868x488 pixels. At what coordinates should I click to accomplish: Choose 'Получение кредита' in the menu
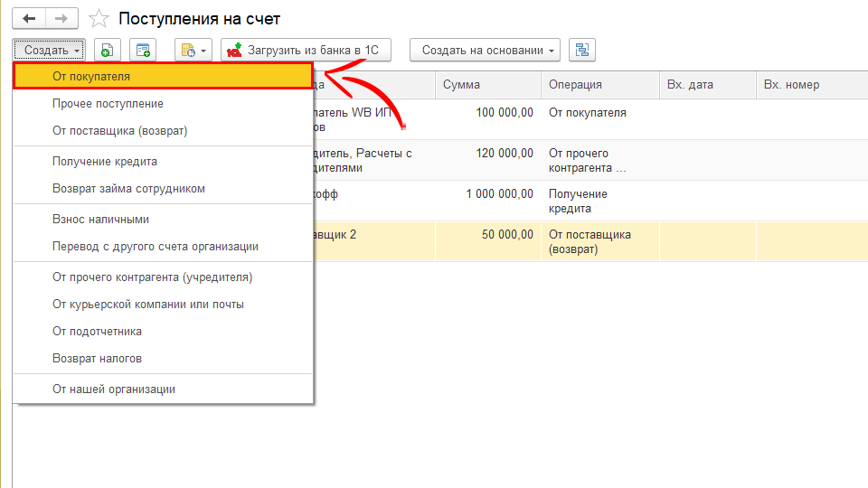pos(105,162)
